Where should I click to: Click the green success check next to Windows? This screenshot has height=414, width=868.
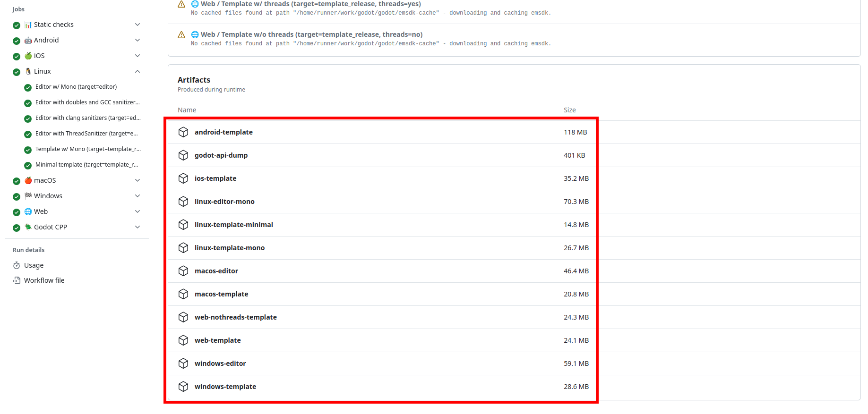point(17,196)
